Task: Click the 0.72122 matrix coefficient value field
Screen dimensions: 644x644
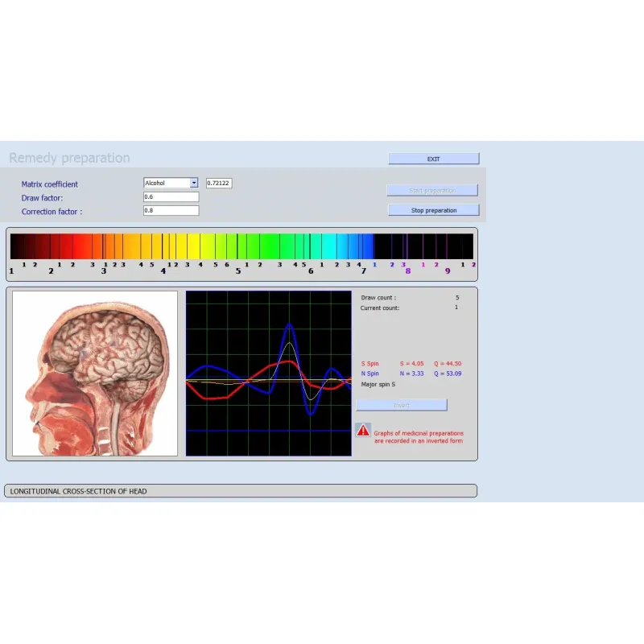Action: [x=219, y=183]
